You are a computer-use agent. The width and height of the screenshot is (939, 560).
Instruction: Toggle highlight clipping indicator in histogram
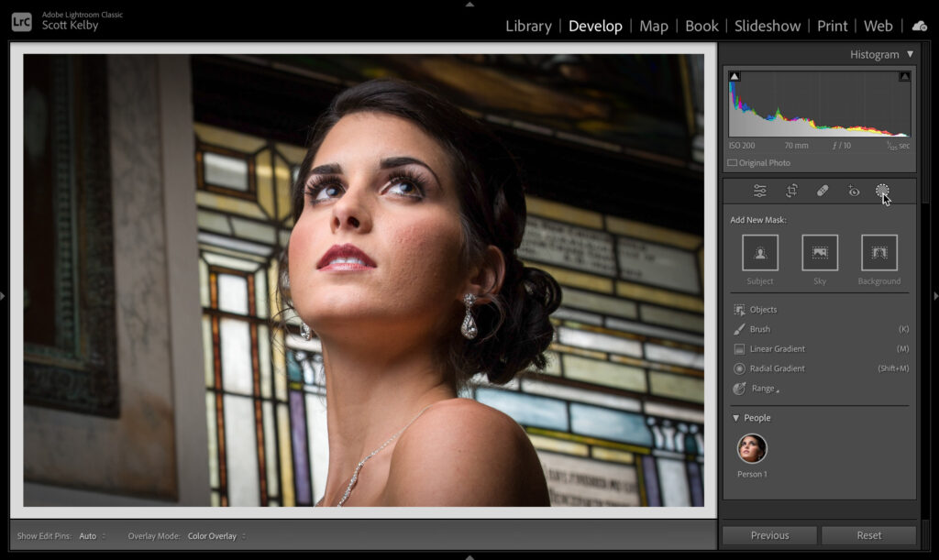point(904,77)
